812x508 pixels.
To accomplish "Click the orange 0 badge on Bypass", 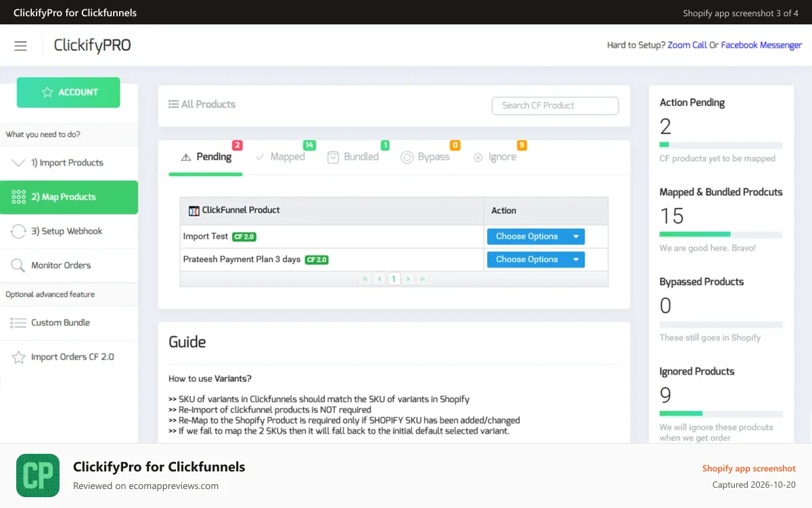I will click(x=455, y=145).
